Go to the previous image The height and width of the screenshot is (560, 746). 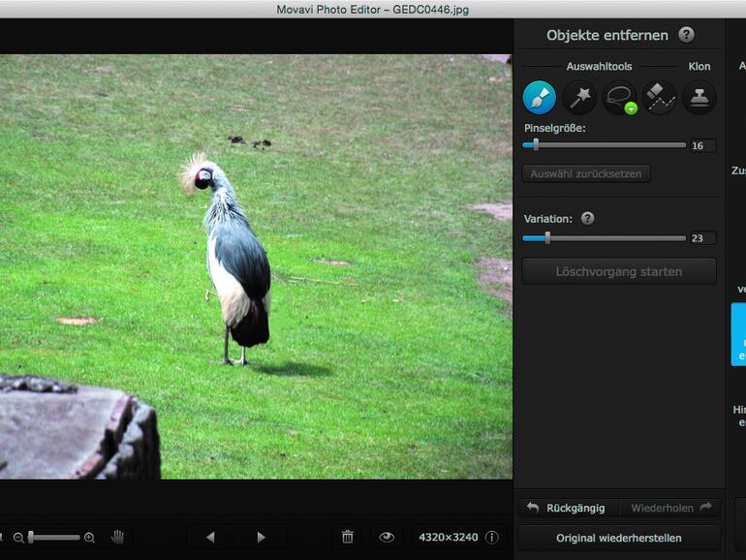tap(211, 537)
